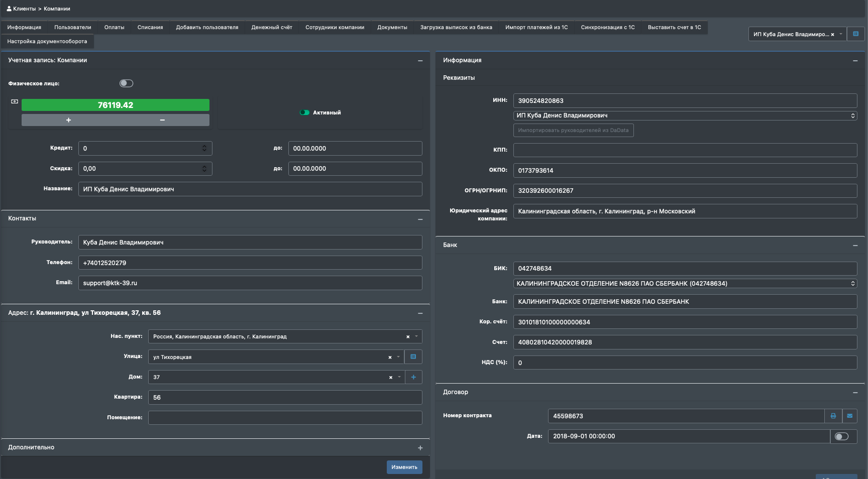The width and height of the screenshot is (868, 479).
Task: Switch to the Документы tab
Action: coord(392,27)
